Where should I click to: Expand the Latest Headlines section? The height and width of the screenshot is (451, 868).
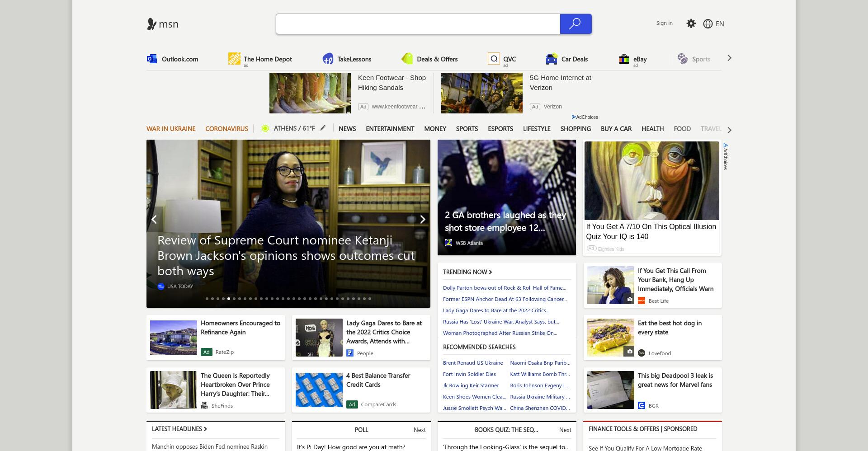(x=179, y=429)
